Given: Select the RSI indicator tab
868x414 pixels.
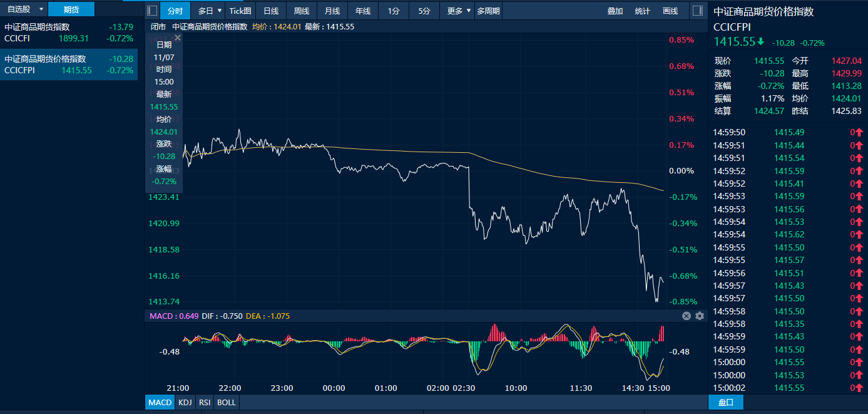Looking at the screenshot, I should 205,402.
